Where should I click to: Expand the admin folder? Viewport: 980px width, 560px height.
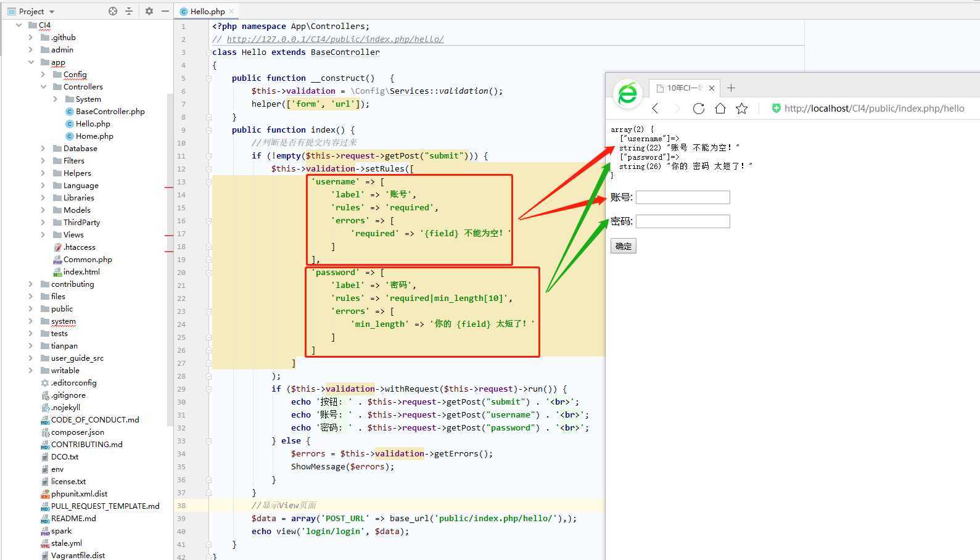[31, 50]
